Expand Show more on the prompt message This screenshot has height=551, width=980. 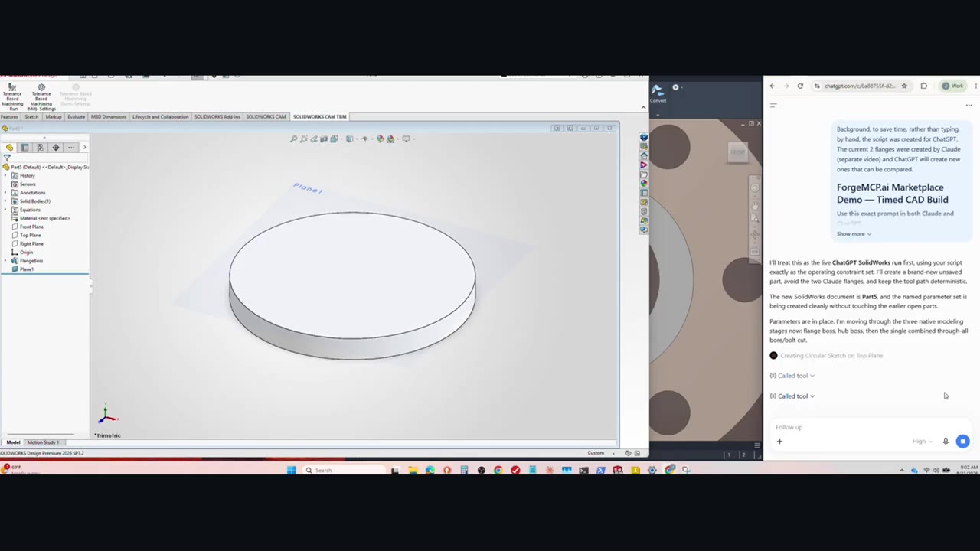[854, 234]
